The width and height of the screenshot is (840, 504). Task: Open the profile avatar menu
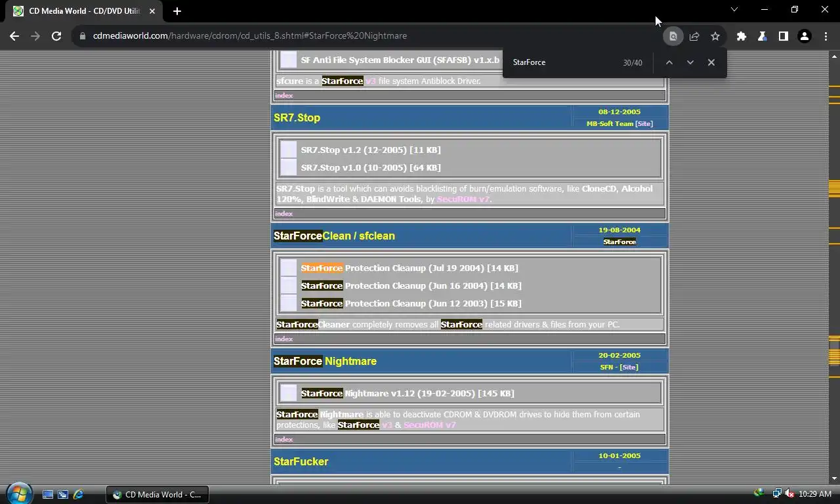coord(804,36)
